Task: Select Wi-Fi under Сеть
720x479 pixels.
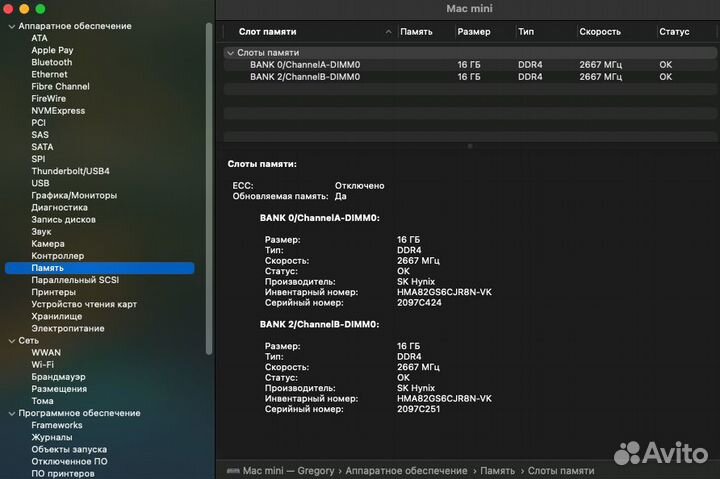Action: [42, 365]
